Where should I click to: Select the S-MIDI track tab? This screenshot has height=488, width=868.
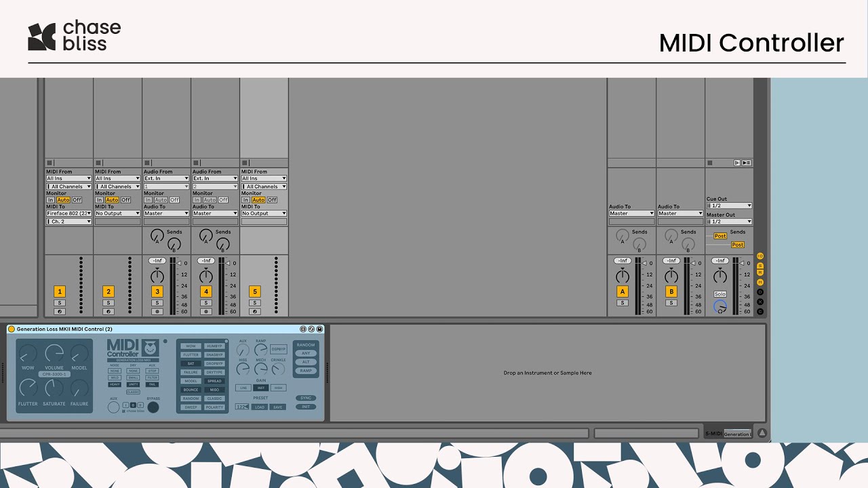pyautogui.click(x=713, y=434)
